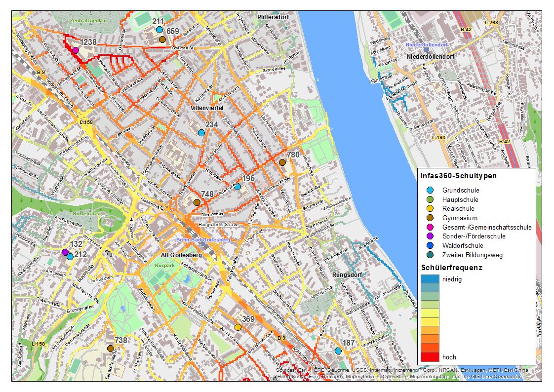Select the Realschule marker labeled 369

coord(238,327)
